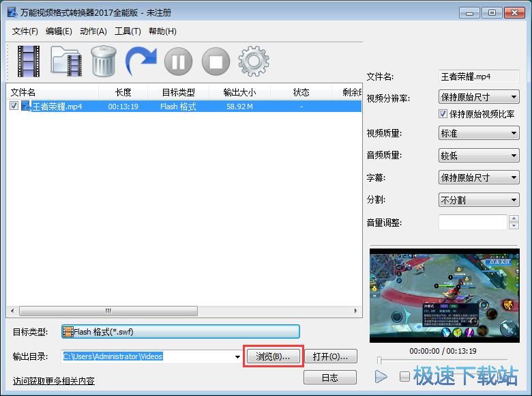
Task: Click the 文件名 column header
Action: (53, 92)
